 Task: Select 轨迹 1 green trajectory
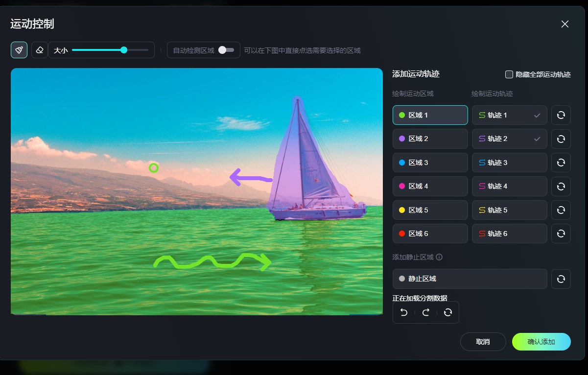[x=509, y=115]
